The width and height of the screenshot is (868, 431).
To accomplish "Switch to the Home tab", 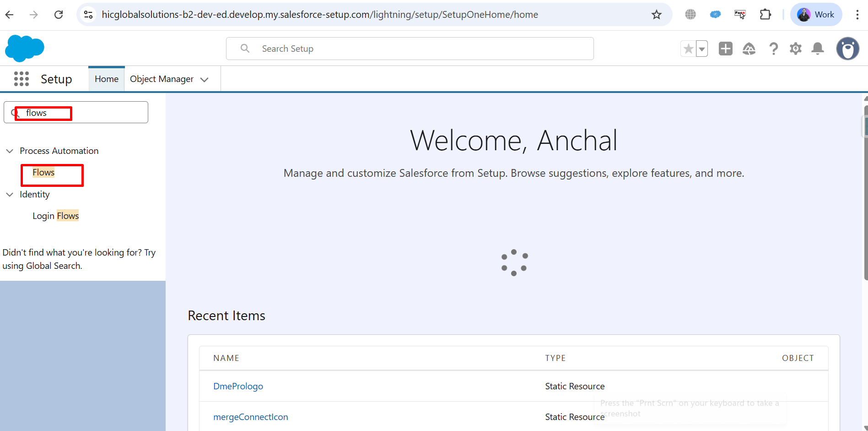I will [x=107, y=79].
